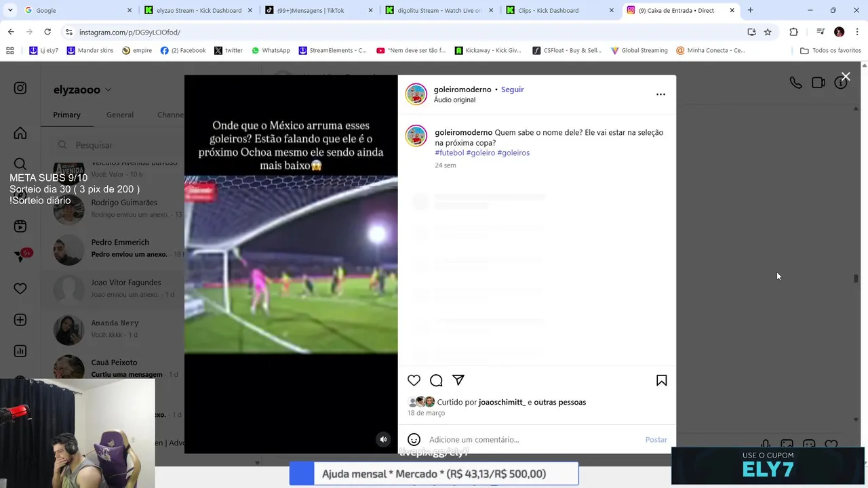Image resolution: width=868 pixels, height=488 pixels.
Task: Open chat with Amanda Nery
Action: [113, 329]
